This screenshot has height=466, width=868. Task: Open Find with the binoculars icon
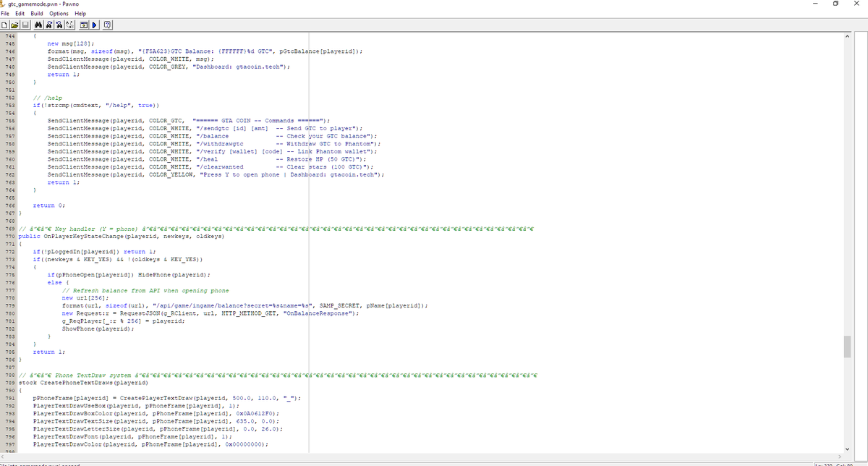tap(38, 25)
